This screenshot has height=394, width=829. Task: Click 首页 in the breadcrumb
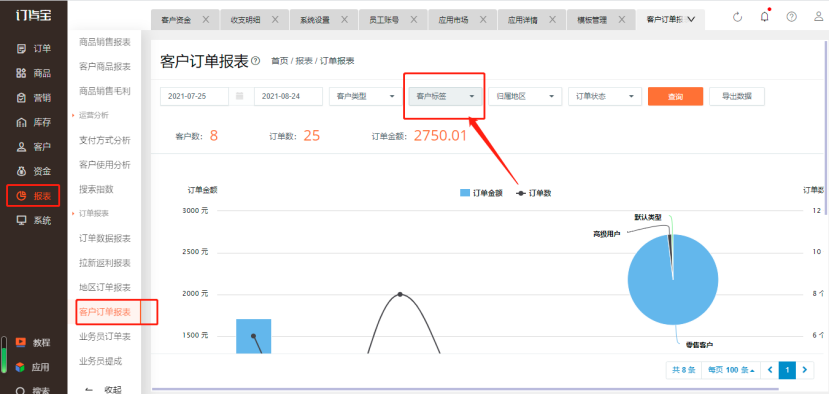point(279,61)
